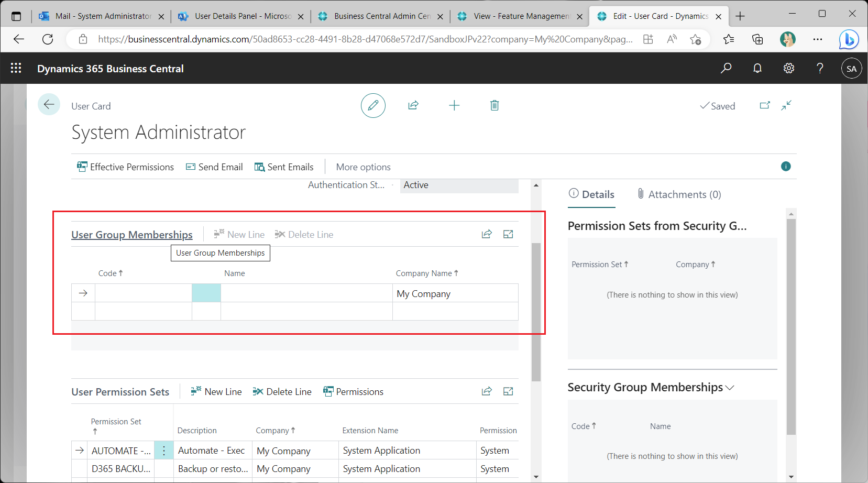The image size is (868, 483).
Task: Delete the user with the trash icon
Action: point(494,105)
